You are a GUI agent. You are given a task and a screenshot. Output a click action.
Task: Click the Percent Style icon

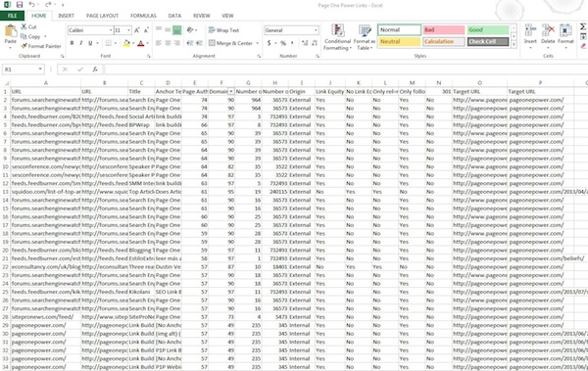coord(283,43)
